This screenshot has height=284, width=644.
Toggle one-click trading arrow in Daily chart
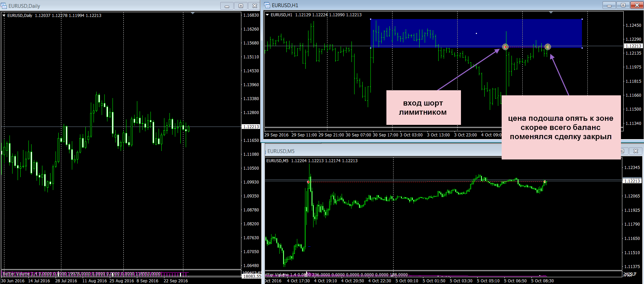[x=4, y=16]
